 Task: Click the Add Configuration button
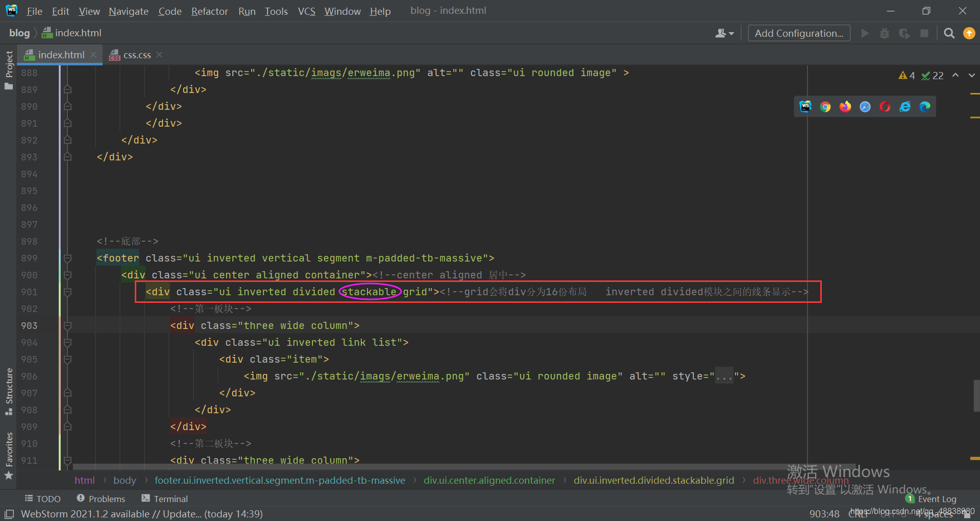(x=799, y=33)
